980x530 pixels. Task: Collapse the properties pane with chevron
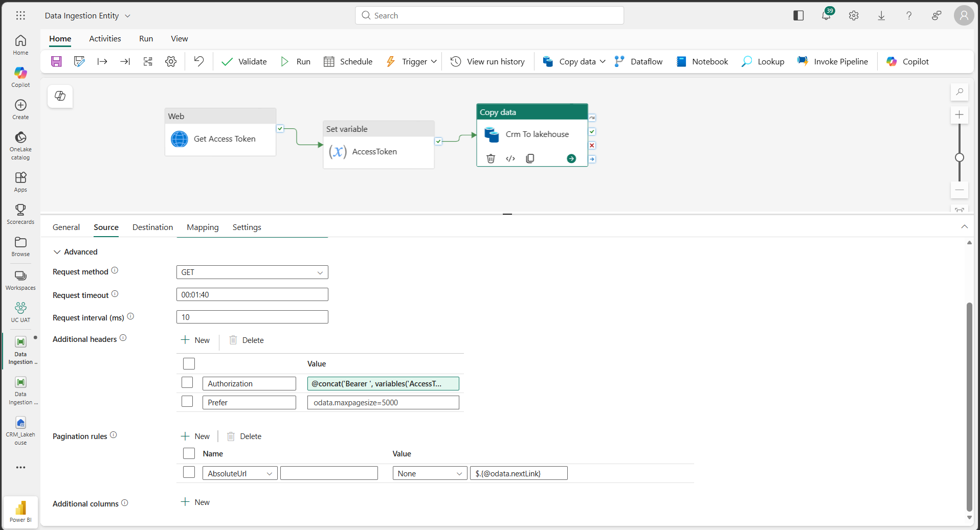[964, 226]
